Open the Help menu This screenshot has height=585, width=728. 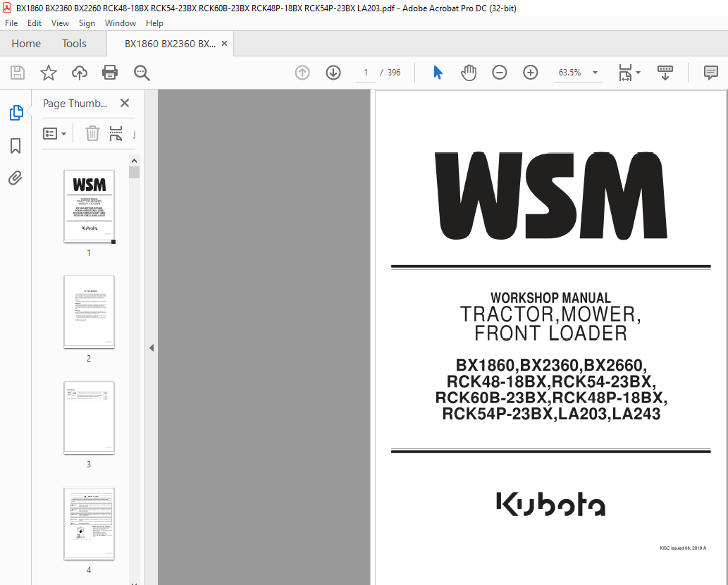pos(154,23)
